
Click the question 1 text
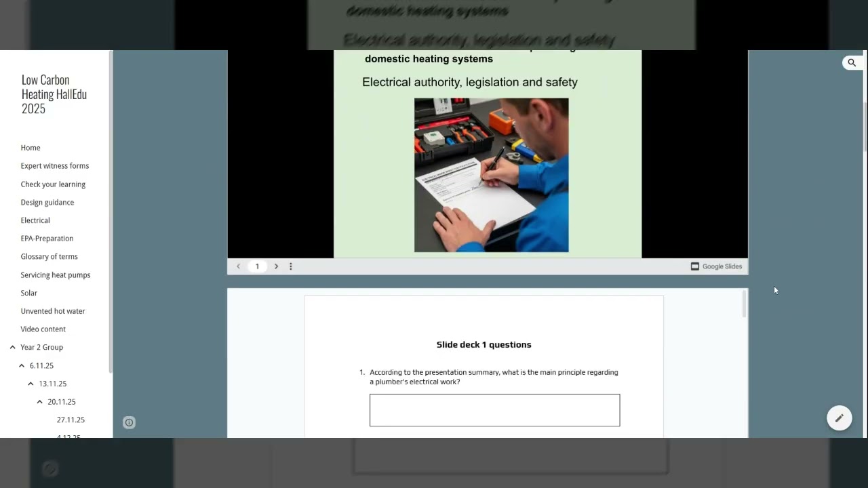(494, 377)
